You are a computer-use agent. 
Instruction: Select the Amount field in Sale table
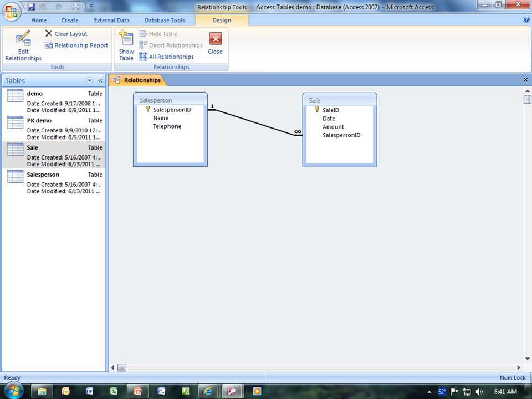coord(333,127)
